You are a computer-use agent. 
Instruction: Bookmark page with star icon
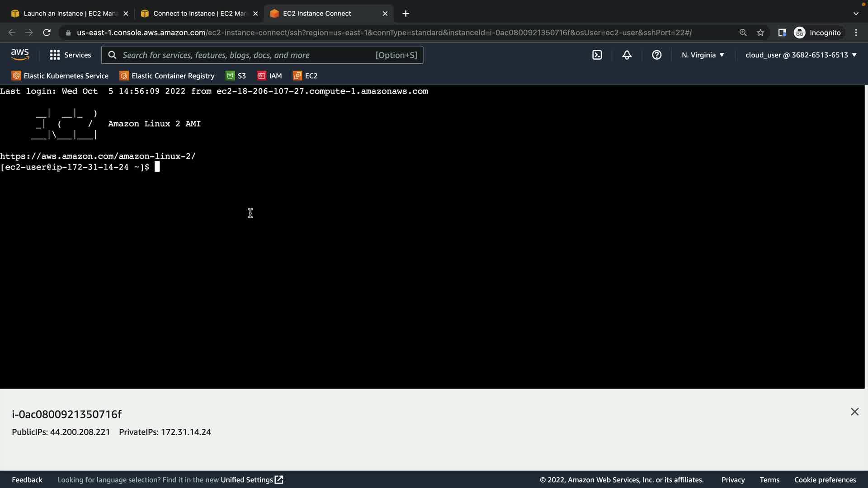coord(760,33)
